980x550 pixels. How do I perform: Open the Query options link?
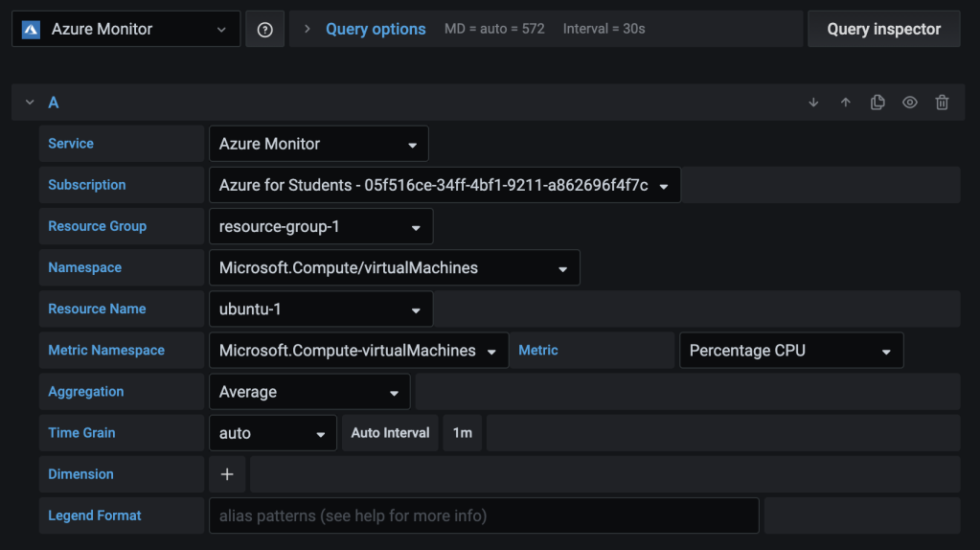click(x=376, y=29)
